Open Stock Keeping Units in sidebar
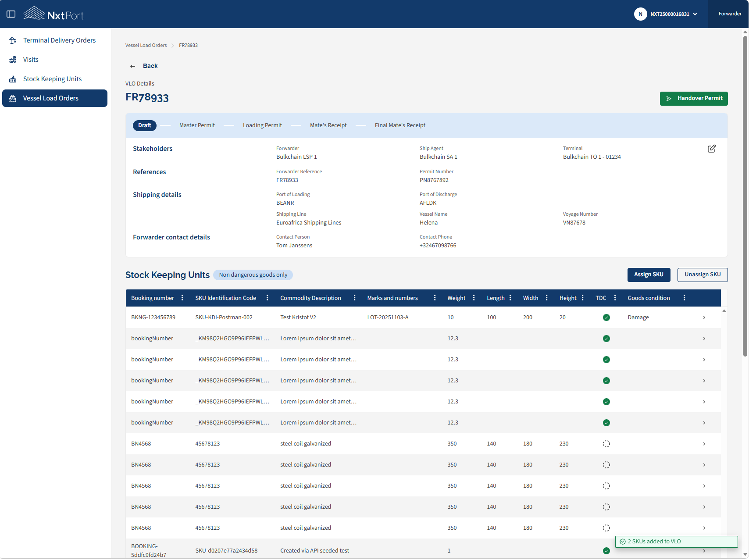Viewport: 749px width, 560px height. point(55,79)
